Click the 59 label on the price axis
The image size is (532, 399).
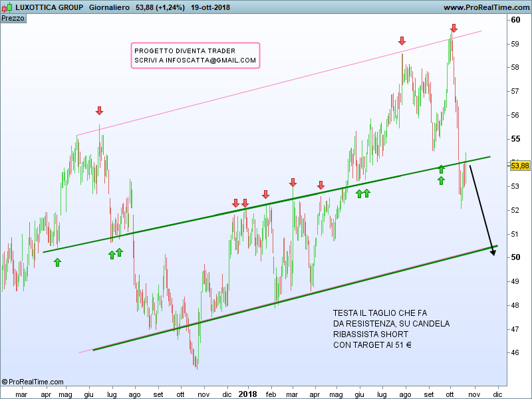coord(515,44)
